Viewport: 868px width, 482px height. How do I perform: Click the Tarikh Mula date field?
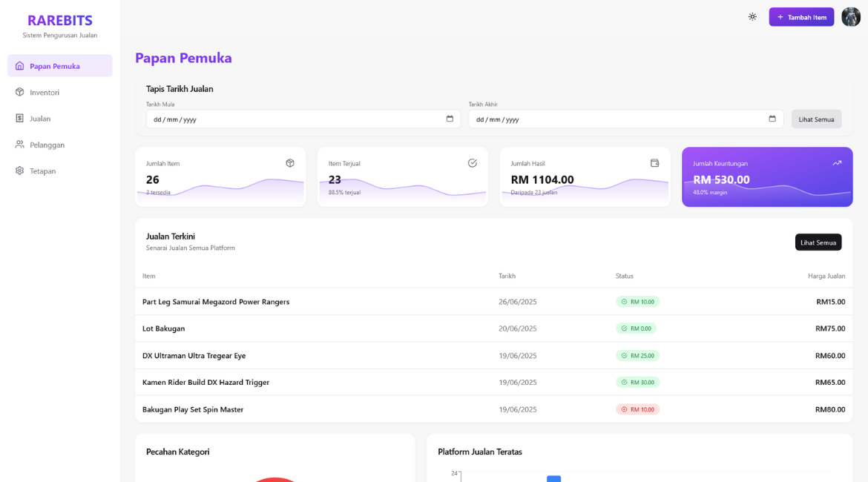tap(297, 119)
